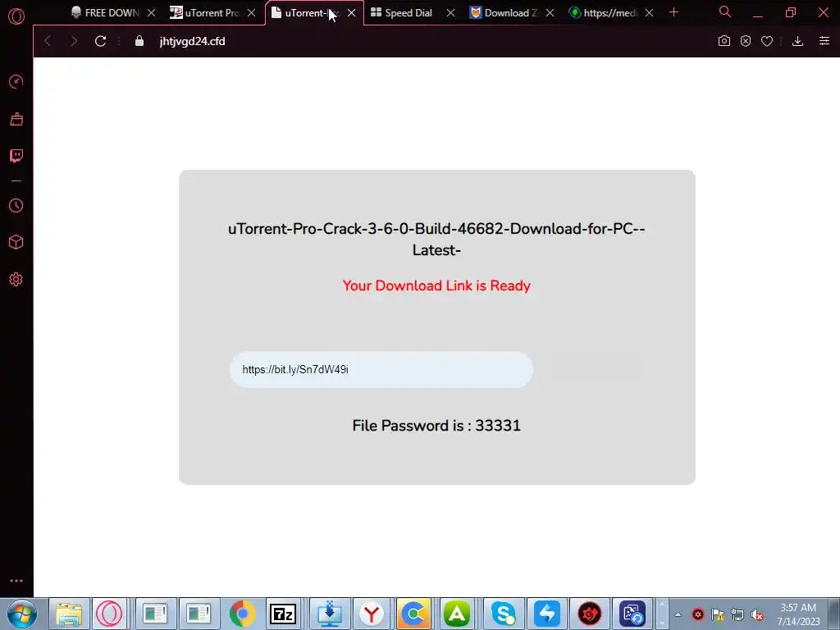
Task: Click the bit.ly download link field
Action: pyautogui.click(x=381, y=370)
